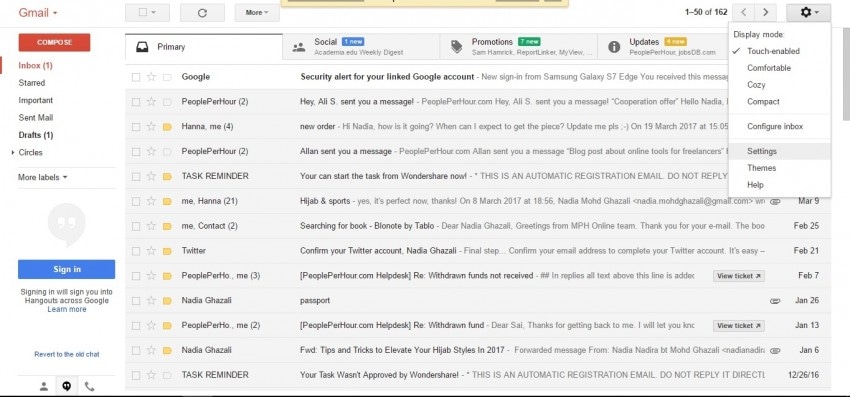Open Hangouts conversations icon
850x397 pixels.
(67, 386)
